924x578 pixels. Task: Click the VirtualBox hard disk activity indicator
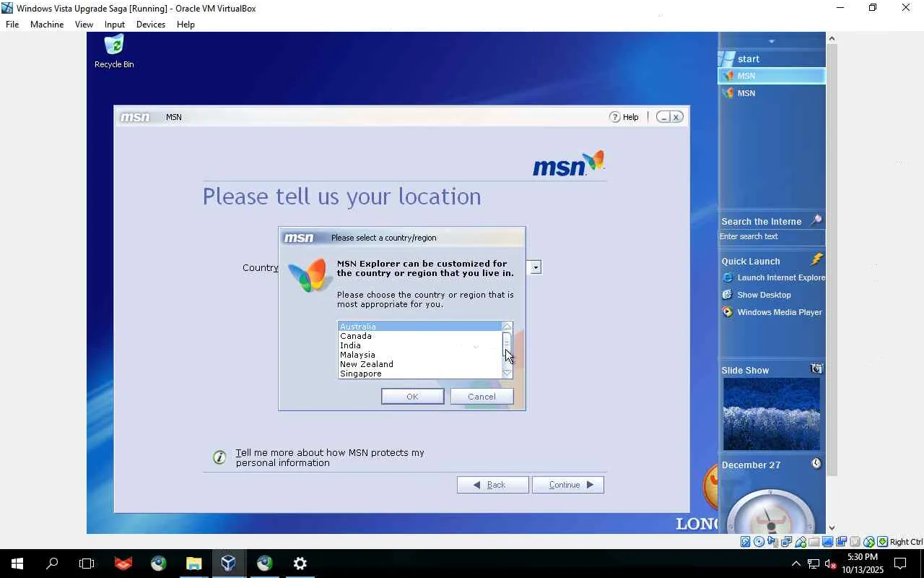[x=746, y=542]
